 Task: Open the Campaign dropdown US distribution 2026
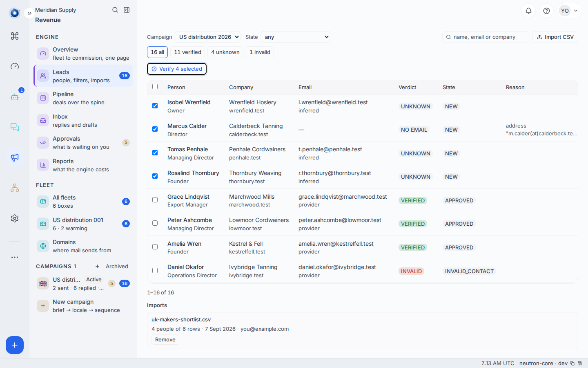click(207, 37)
